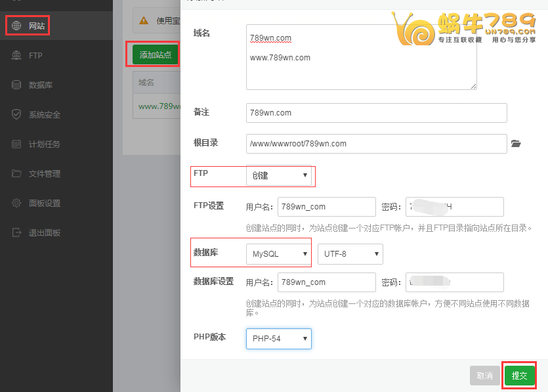This screenshot has width=548, height=392.
Task: Click the 文件管理 folder icon
Action: (16, 174)
